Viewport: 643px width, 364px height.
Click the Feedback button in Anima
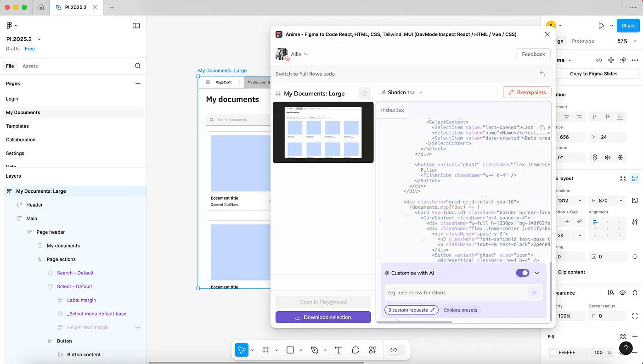(x=533, y=54)
